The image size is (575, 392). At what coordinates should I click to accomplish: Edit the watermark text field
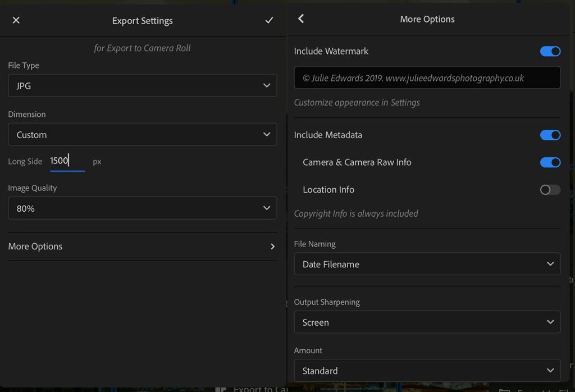[x=427, y=78]
